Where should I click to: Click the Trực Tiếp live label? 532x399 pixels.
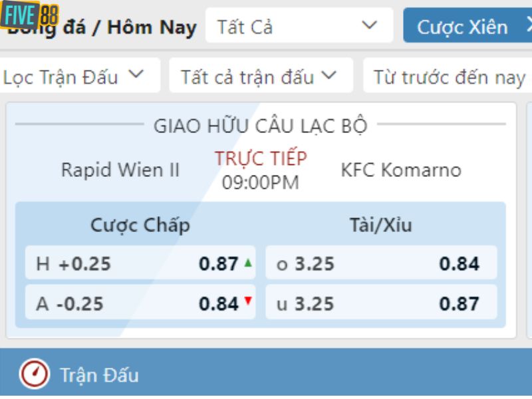coord(260,158)
